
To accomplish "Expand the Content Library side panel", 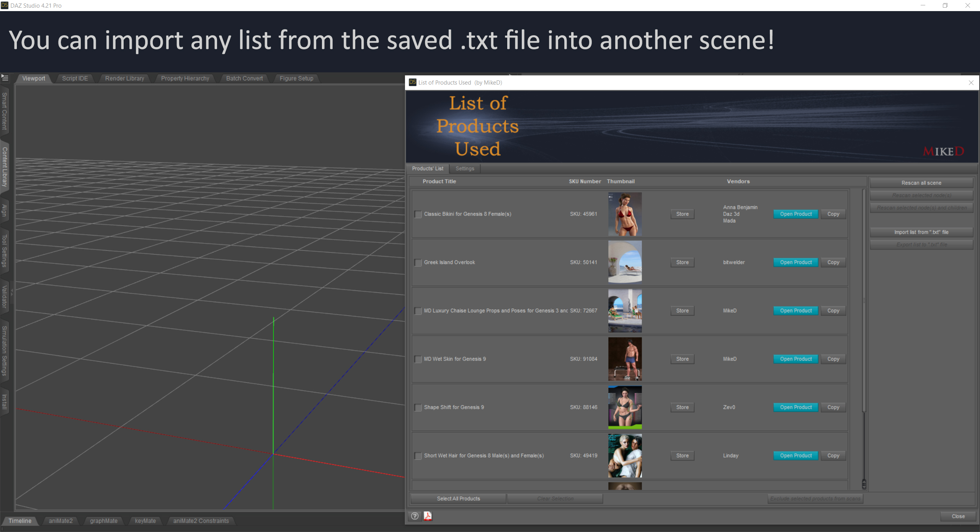I will point(5,166).
